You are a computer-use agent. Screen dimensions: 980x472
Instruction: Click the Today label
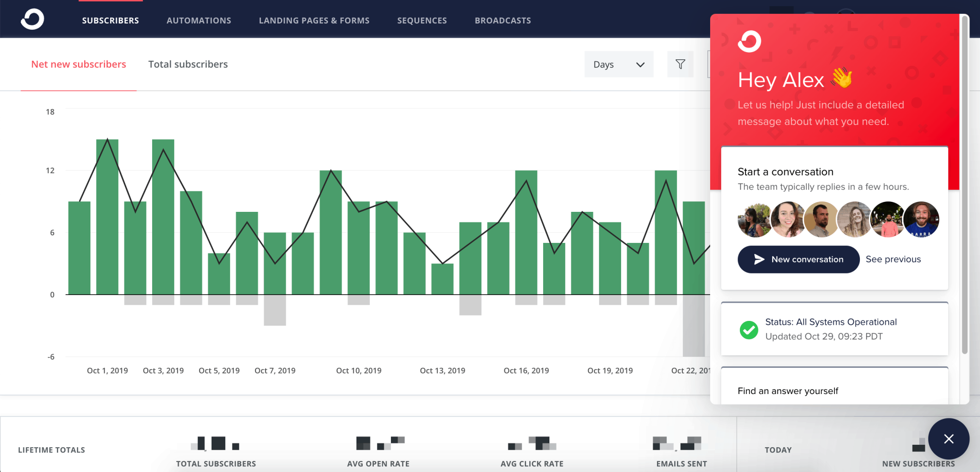tap(778, 450)
